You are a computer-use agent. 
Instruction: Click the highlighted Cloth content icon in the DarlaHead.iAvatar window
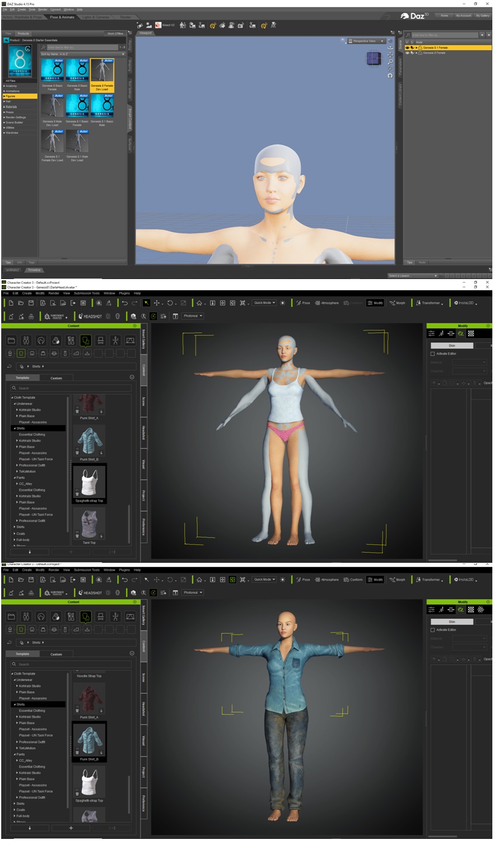(86, 340)
